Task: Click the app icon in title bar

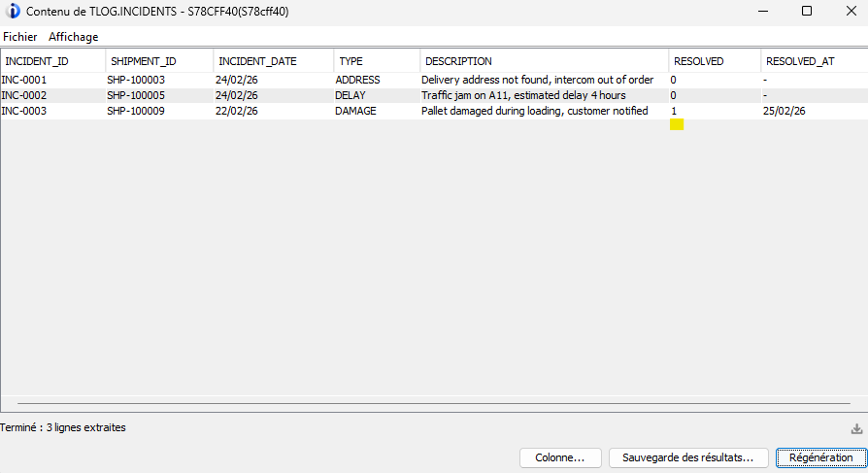Action: click(x=13, y=11)
